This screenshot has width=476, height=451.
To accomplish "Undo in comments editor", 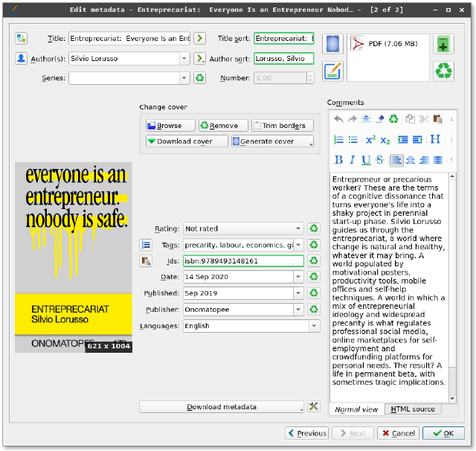I will pyautogui.click(x=338, y=119).
